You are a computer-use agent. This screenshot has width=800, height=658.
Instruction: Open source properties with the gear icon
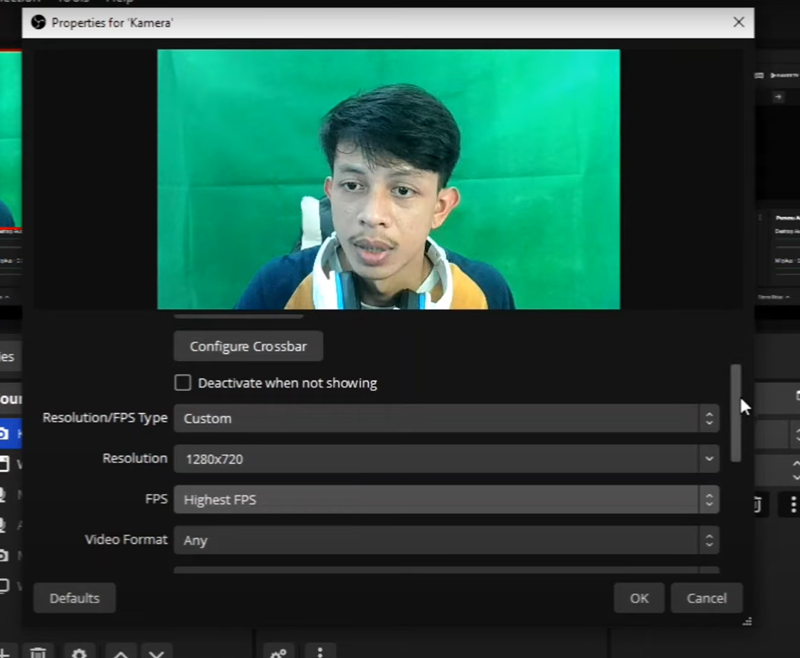coord(79,652)
